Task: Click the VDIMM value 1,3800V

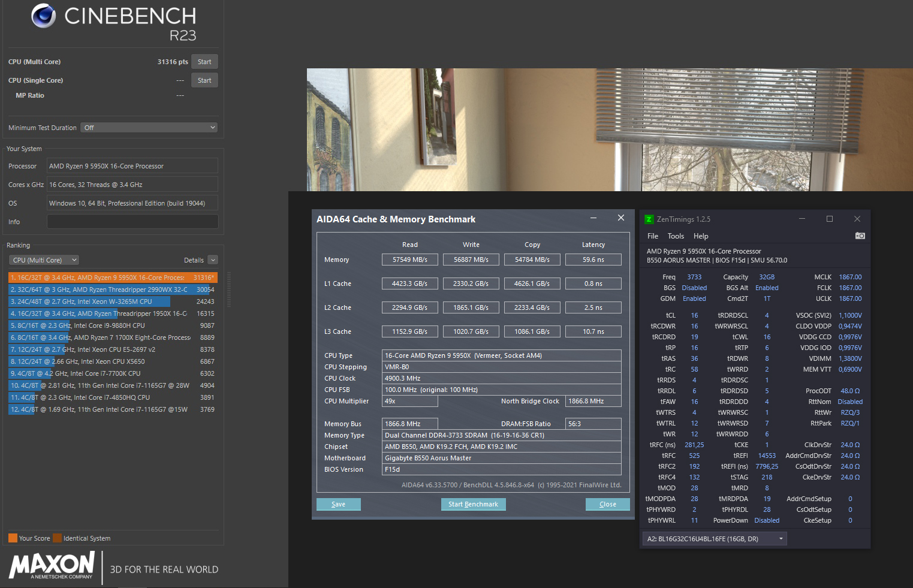Action: (850, 358)
